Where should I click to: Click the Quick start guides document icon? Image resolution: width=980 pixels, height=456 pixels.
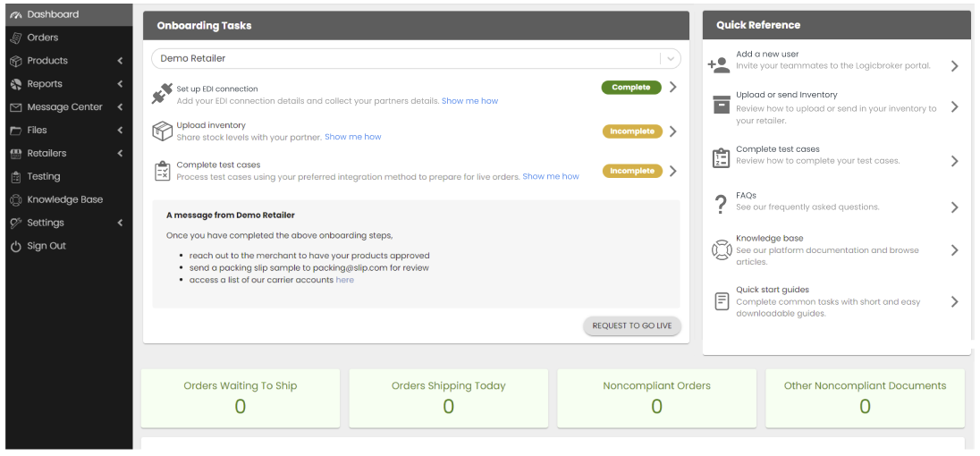coord(721,301)
